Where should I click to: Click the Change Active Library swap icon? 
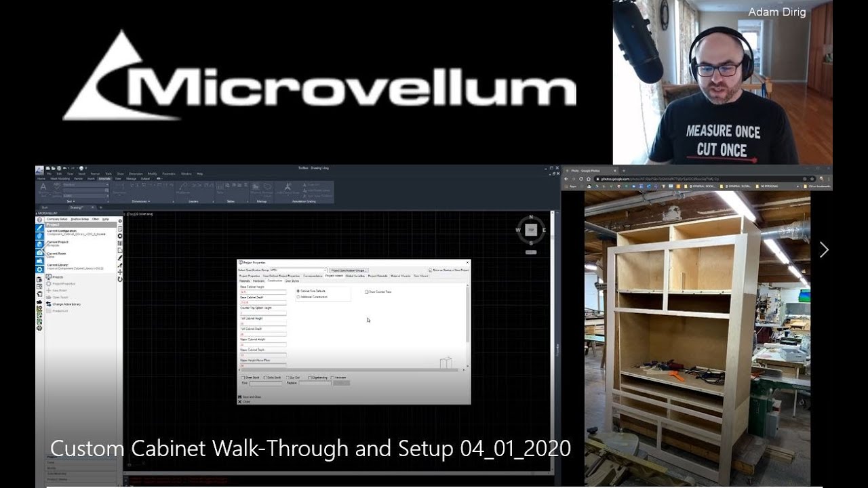point(49,304)
